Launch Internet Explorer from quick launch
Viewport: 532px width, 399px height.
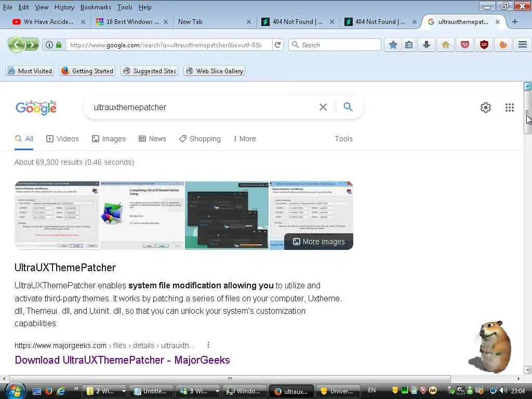(x=61, y=391)
